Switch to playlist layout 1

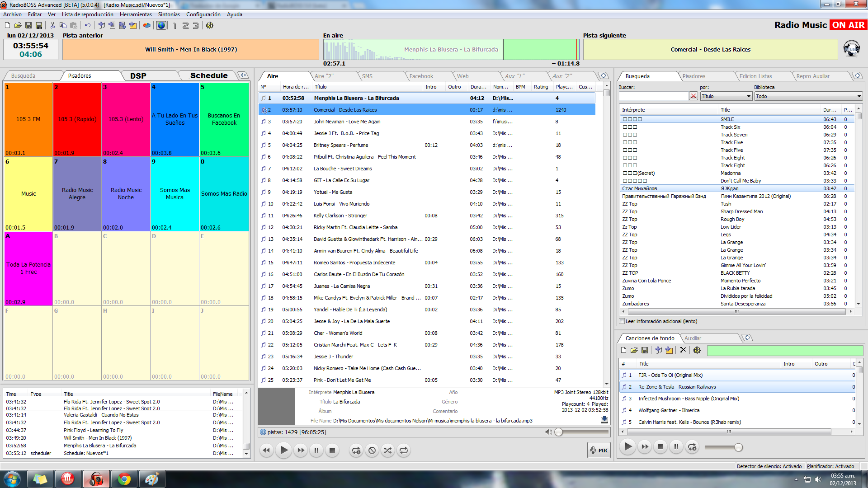175,26
